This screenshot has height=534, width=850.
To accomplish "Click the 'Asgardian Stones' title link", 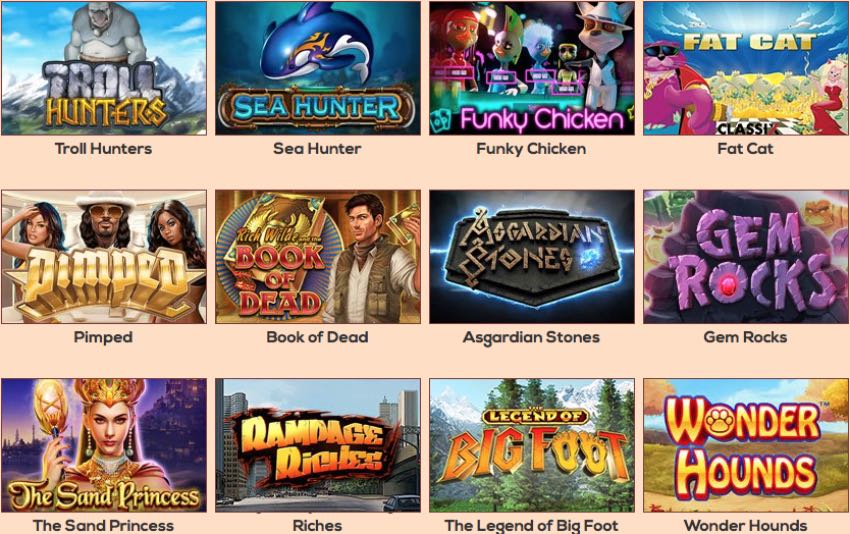I will [531, 338].
